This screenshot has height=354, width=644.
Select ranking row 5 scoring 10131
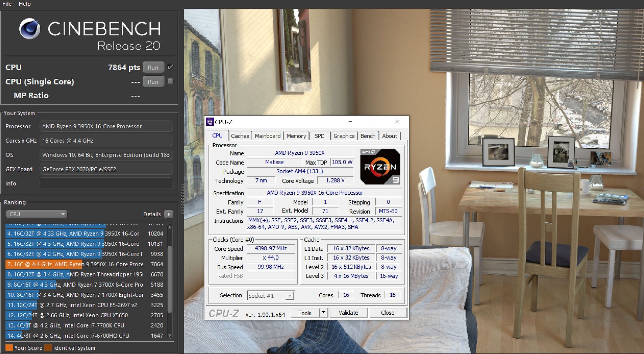click(85, 244)
